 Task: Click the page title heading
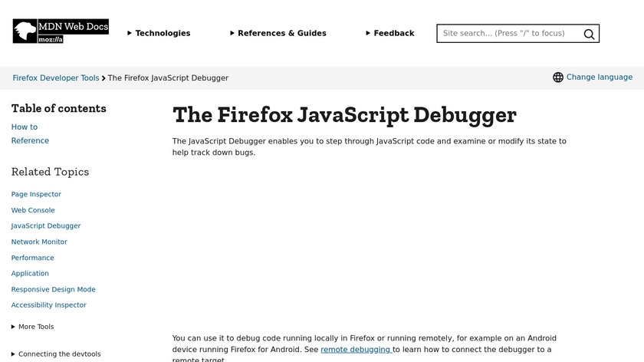coord(344,114)
